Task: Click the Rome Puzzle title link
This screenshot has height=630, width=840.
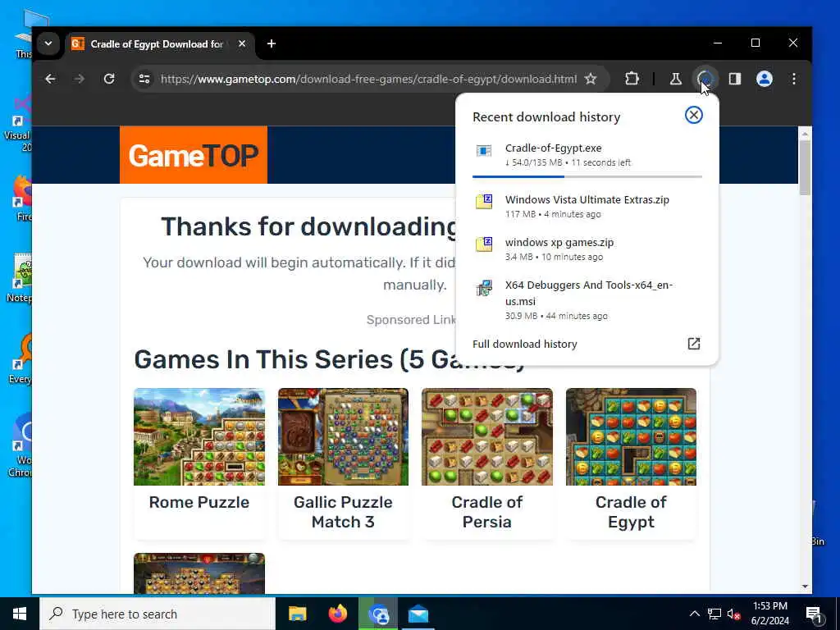Action: click(x=199, y=502)
